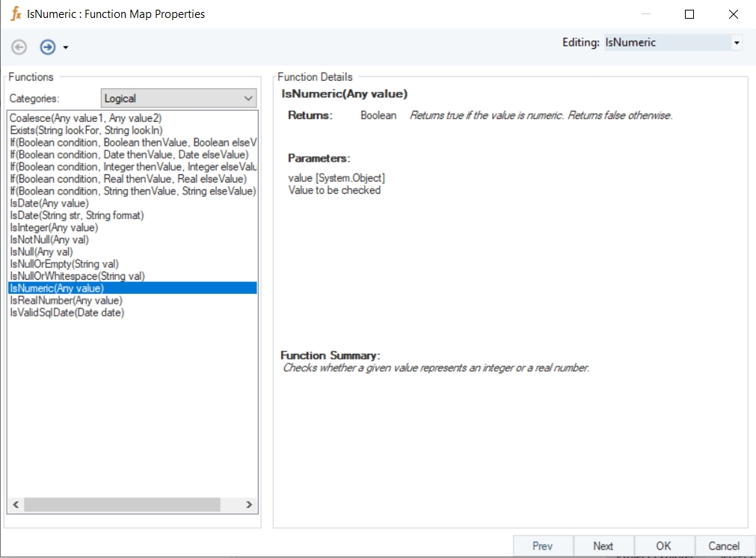Click the horizontal scrollbar left arrow
This screenshot has height=558, width=756.
pyautogui.click(x=16, y=505)
